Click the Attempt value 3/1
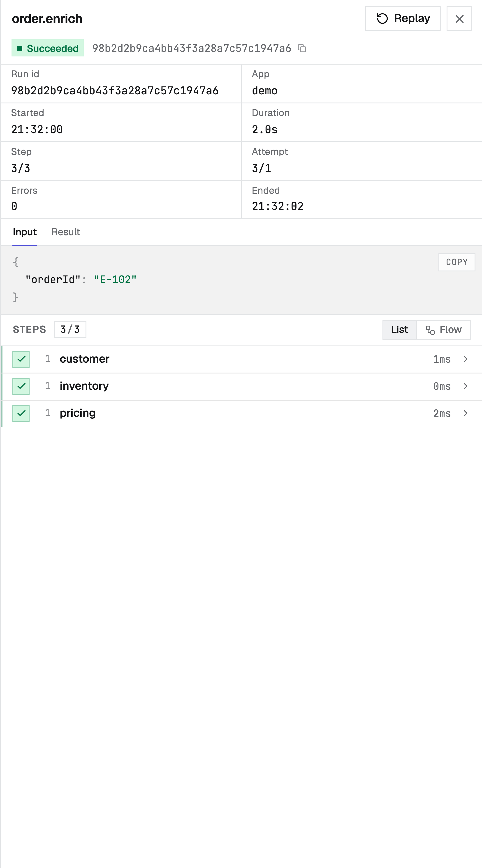482x868 pixels. pos(261,168)
